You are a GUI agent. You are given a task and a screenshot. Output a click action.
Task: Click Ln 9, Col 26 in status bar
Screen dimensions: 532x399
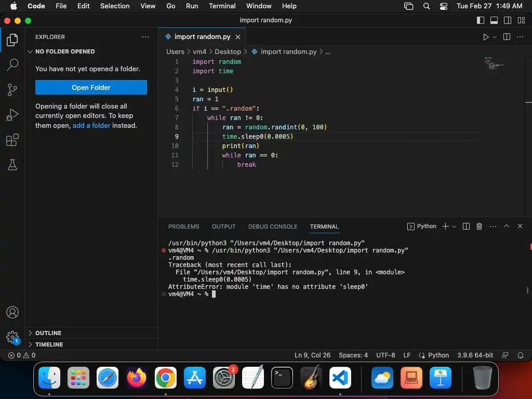point(312,355)
